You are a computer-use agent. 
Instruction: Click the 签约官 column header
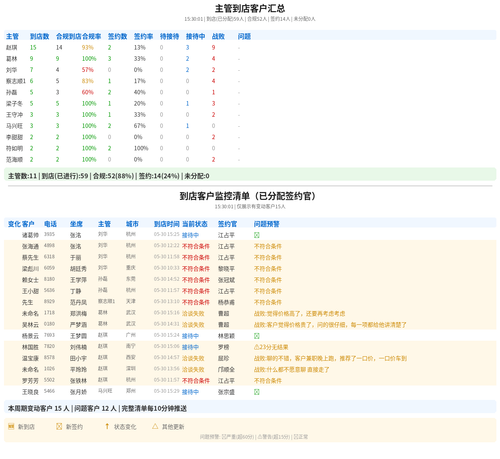pyautogui.click(x=227, y=224)
